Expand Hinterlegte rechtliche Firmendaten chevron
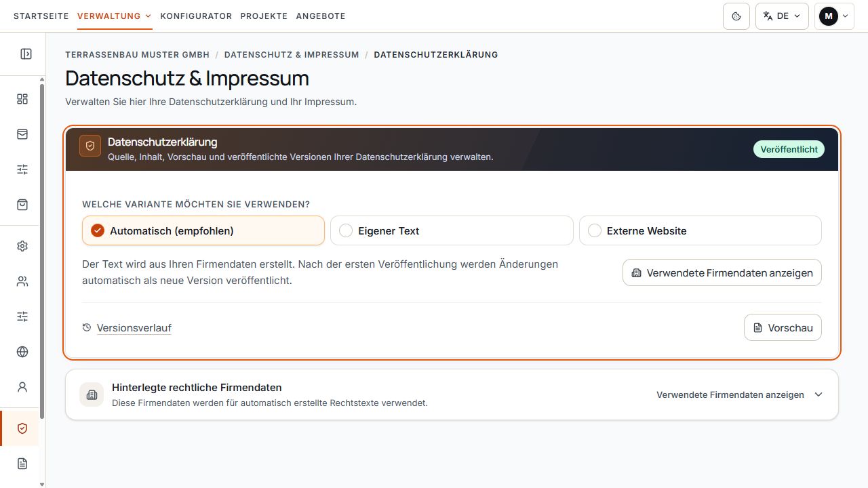868x488 pixels. [x=818, y=394]
